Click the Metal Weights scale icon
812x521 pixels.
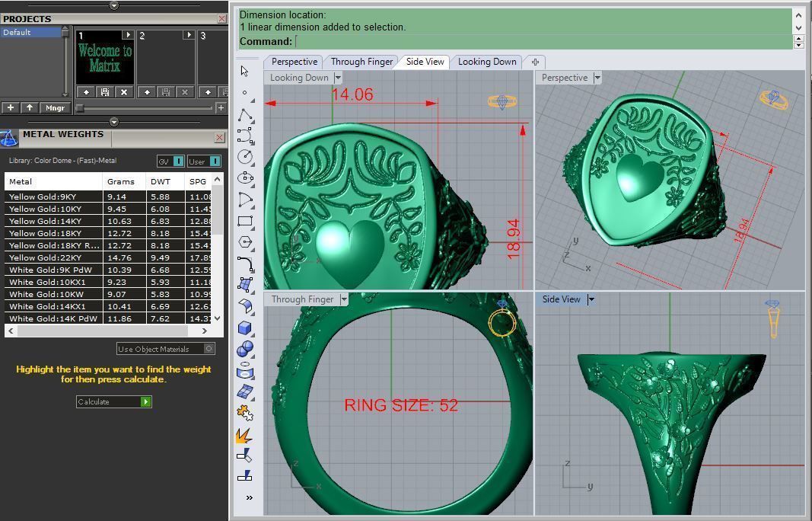coord(9,139)
